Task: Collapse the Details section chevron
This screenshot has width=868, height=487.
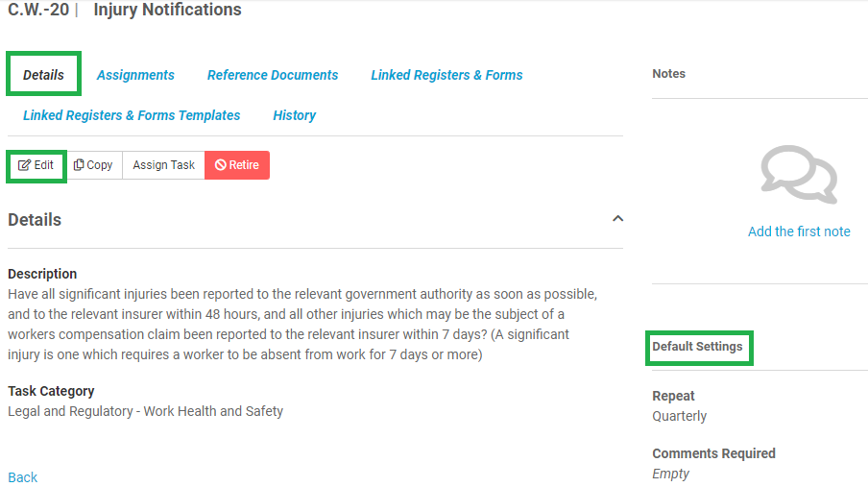Action: coord(617,219)
